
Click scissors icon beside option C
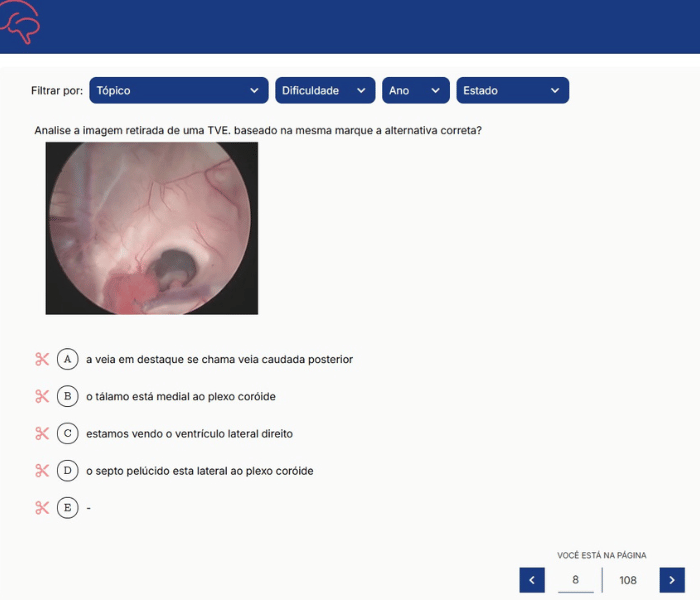pos(42,433)
